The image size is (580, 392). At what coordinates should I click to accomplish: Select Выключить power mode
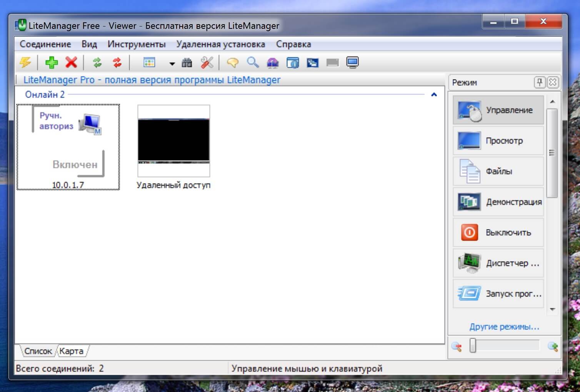coord(498,233)
